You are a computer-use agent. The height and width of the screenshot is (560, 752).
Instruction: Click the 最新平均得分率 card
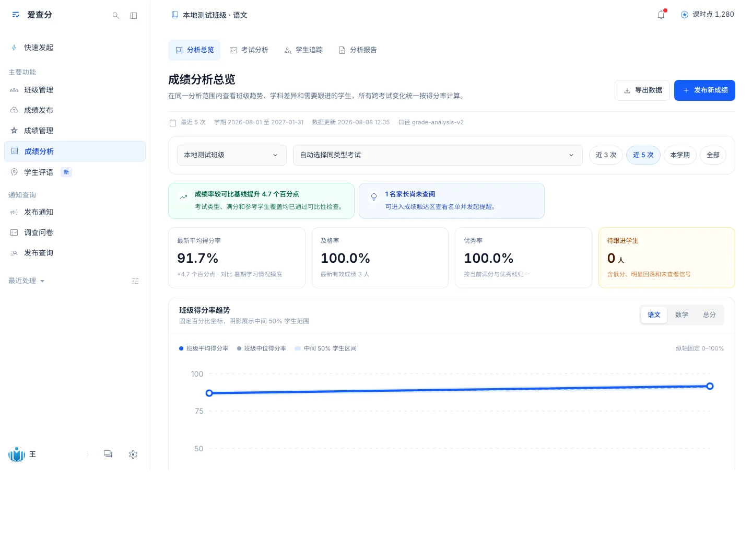(237, 258)
